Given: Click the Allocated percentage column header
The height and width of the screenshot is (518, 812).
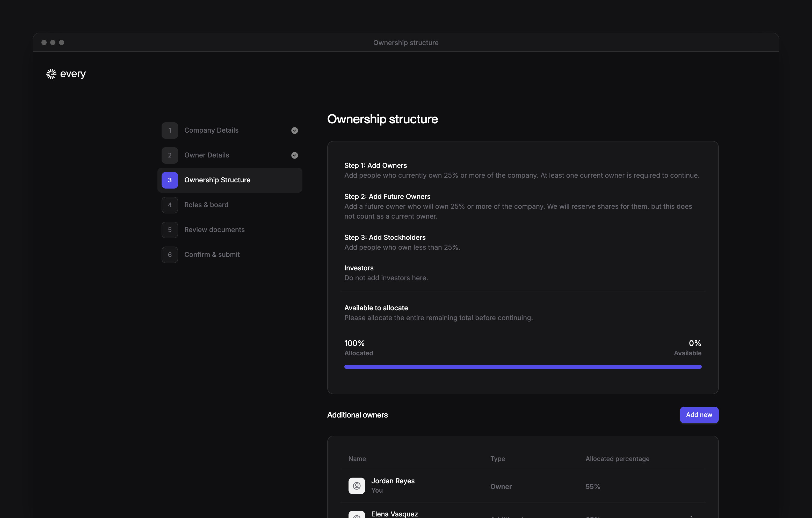Looking at the screenshot, I should [618, 459].
